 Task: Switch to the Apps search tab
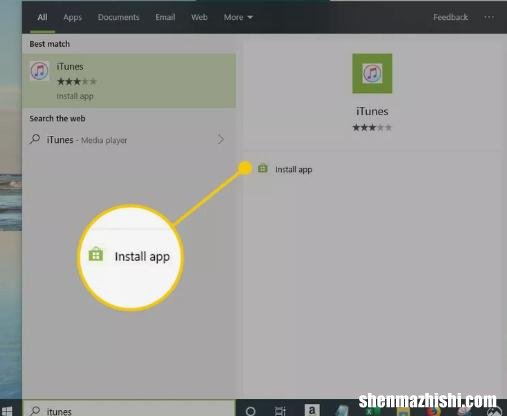pyautogui.click(x=72, y=17)
